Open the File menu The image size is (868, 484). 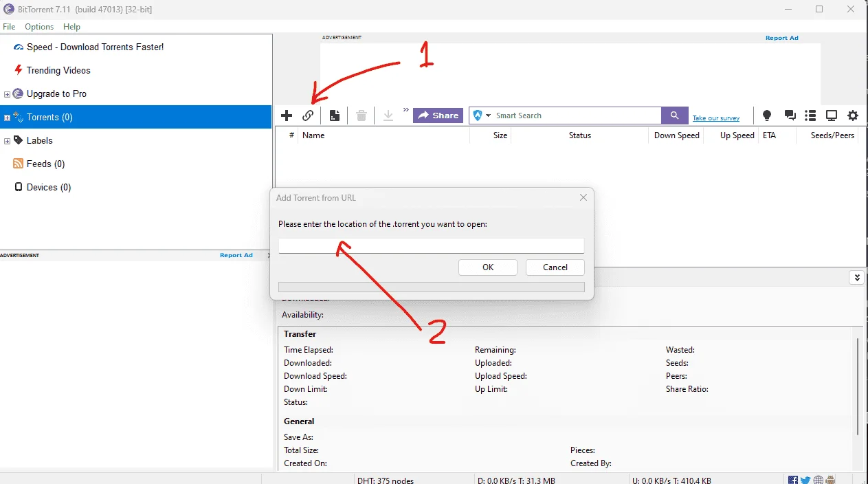pos(9,26)
